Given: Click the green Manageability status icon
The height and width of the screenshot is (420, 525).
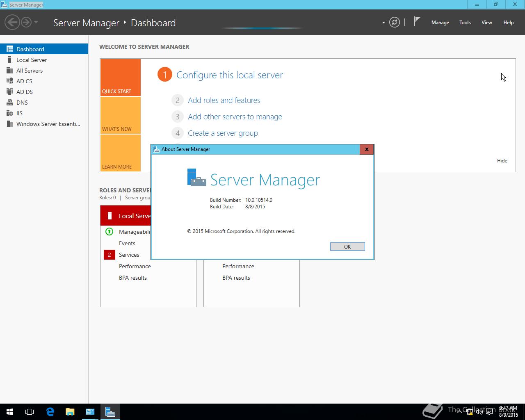Looking at the screenshot, I should 109,231.
